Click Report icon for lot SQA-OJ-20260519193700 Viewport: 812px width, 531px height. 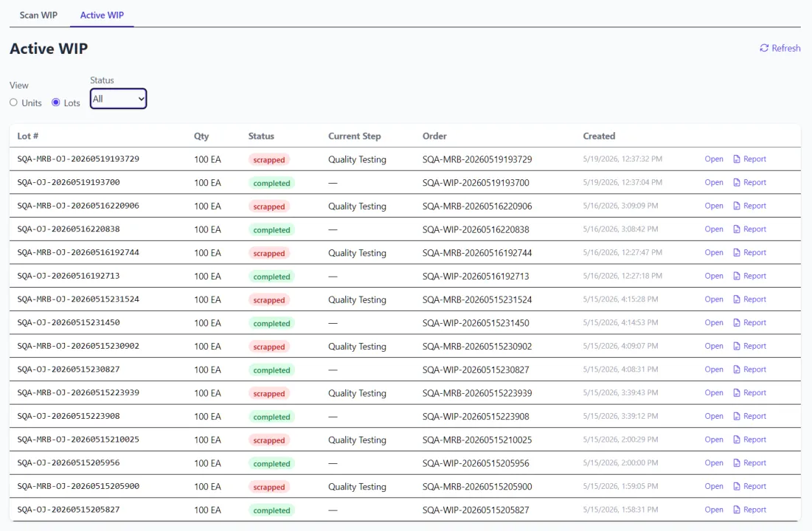click(x=736, y=182)
